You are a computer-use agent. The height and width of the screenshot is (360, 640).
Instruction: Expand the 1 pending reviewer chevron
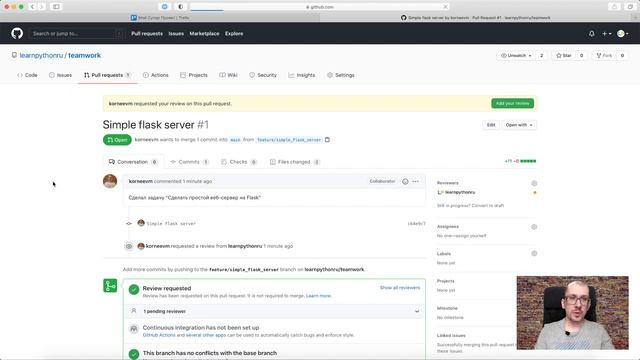pos(417,311)
